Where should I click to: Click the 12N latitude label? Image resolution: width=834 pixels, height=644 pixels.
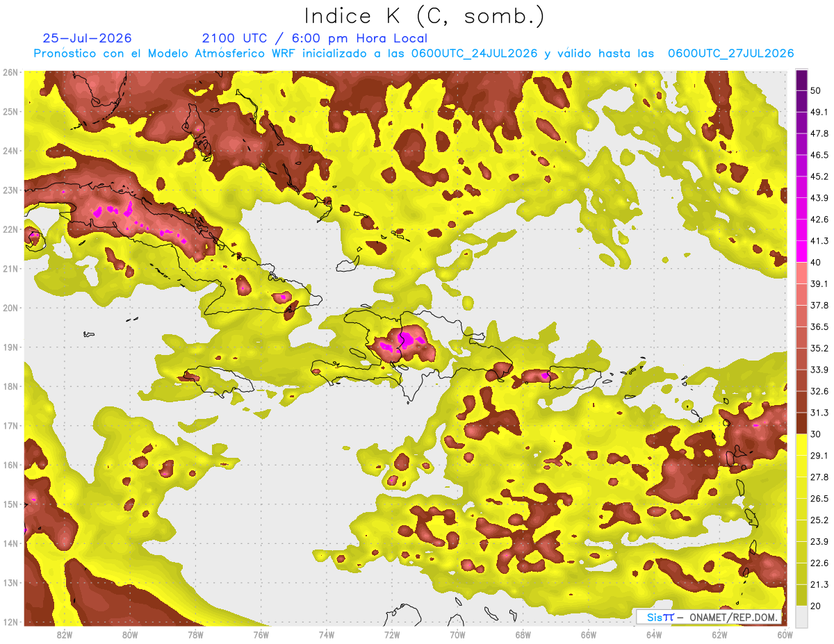pyautogui.click(x=10, y=622)
